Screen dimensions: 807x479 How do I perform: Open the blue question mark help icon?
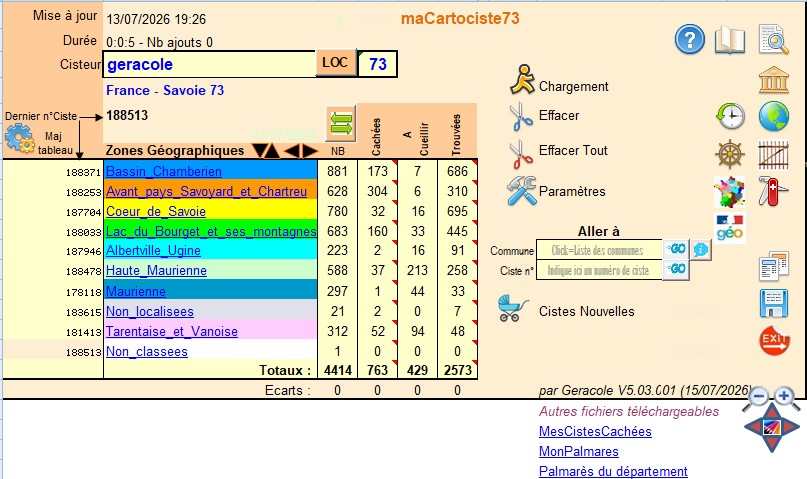tap(689, 39)
